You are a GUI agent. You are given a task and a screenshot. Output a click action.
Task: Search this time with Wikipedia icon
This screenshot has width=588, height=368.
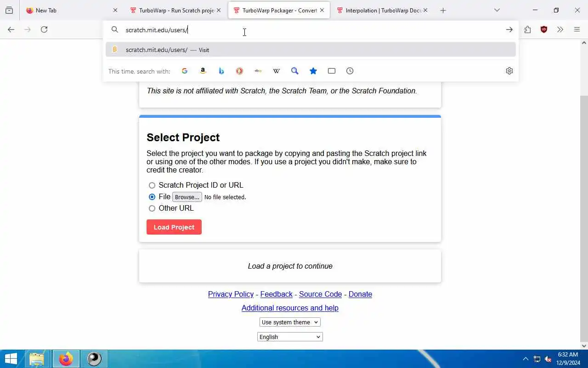click(x=277, y=71)
